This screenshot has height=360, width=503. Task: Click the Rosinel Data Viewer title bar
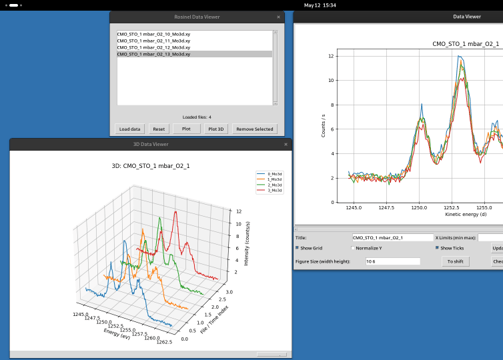point(197,17)
